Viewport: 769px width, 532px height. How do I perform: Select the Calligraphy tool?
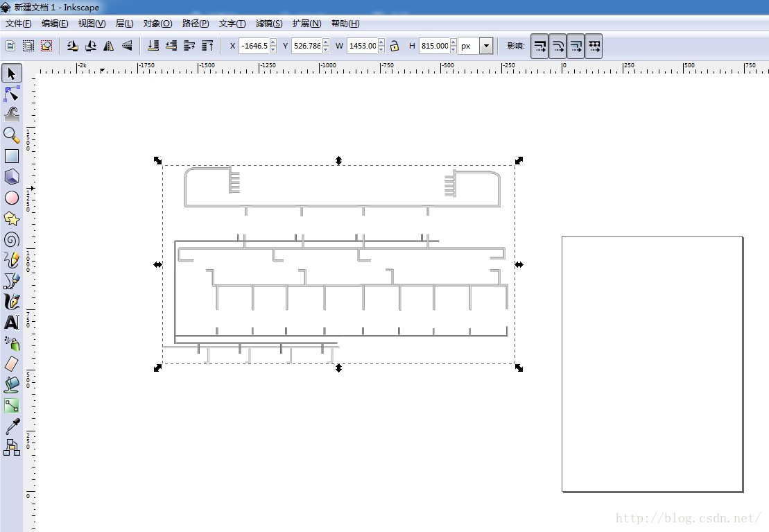point(12,301)
